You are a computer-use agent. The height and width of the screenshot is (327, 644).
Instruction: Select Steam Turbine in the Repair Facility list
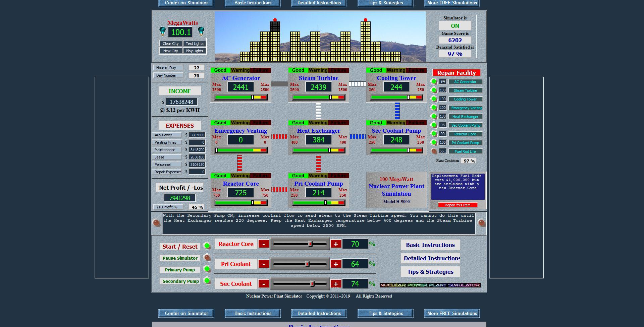[x=466, y=90]
